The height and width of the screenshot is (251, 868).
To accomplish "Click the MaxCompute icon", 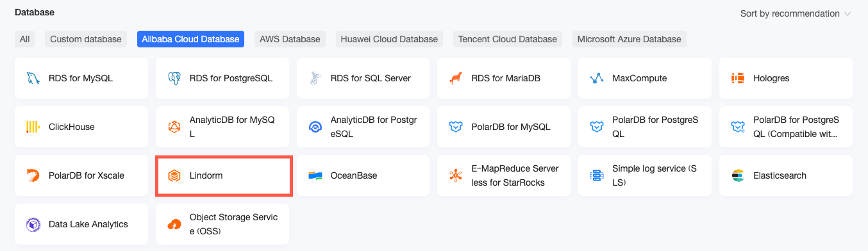I will (x=597, y=78).
